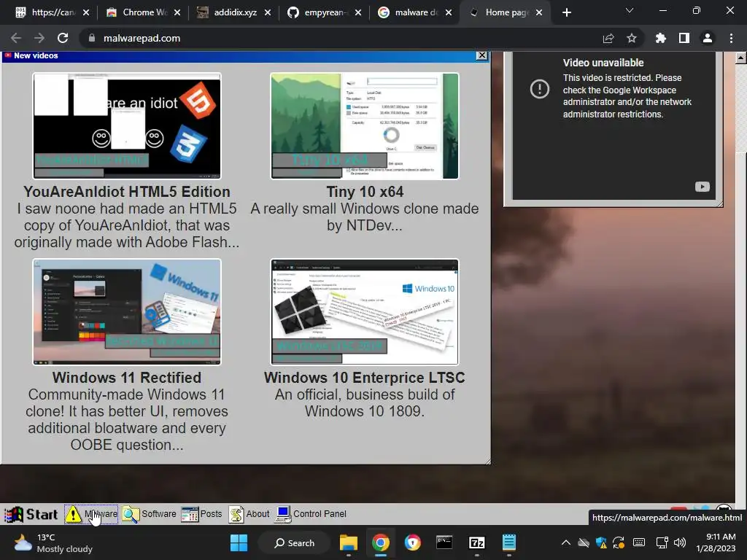Close the New videos window
The width and height of the screenshot is (747, 560).
(x=482, y=55)
